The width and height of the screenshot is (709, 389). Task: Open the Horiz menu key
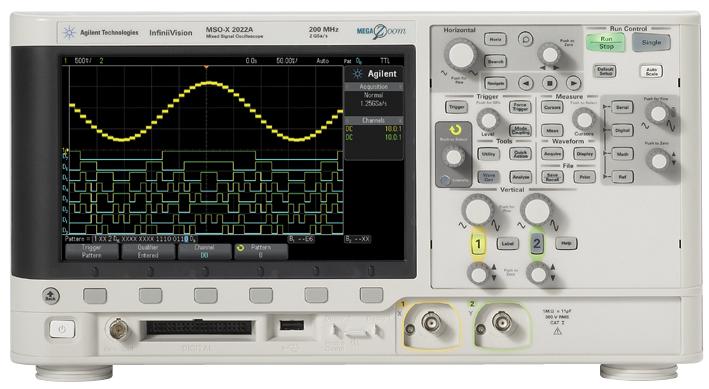pyautogui.click(x=496, y=39)
